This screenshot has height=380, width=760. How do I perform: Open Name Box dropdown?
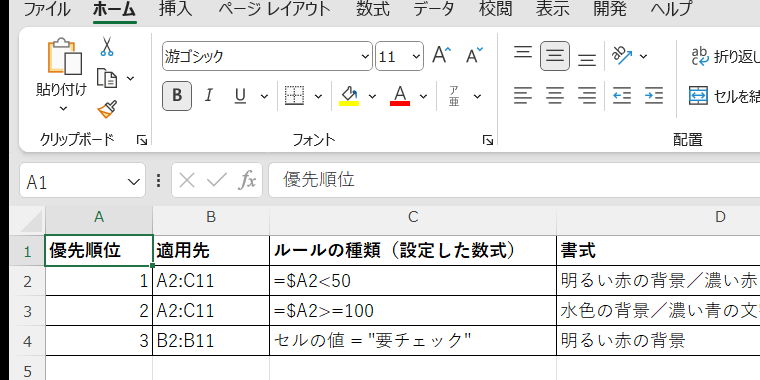click(133, 182)
